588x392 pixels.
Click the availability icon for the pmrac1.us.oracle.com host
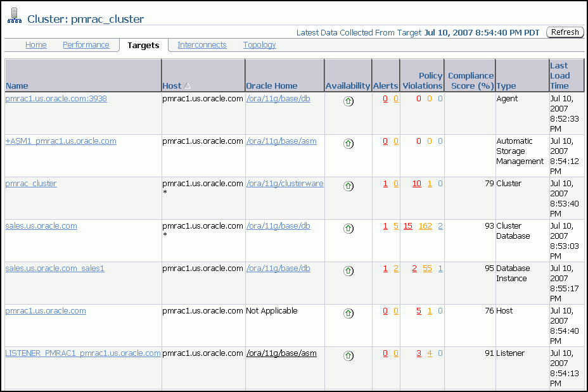[348, 313]
